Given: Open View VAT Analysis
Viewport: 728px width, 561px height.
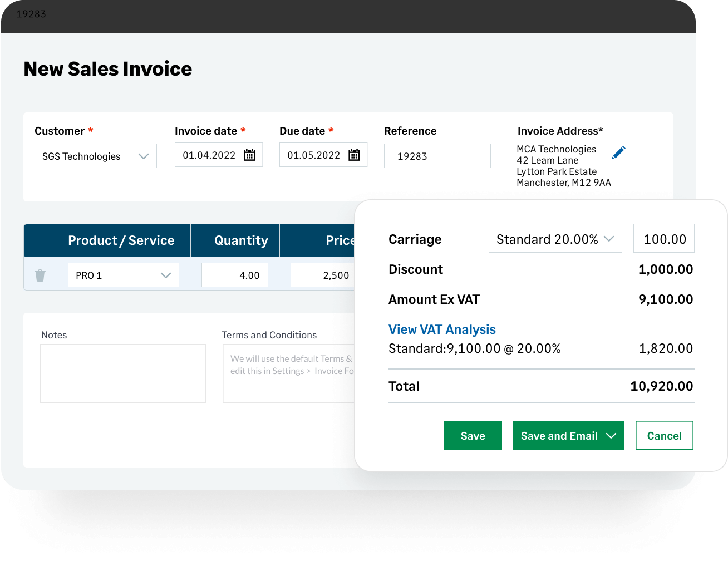Looking at the screenshot, I should point(442,329).
